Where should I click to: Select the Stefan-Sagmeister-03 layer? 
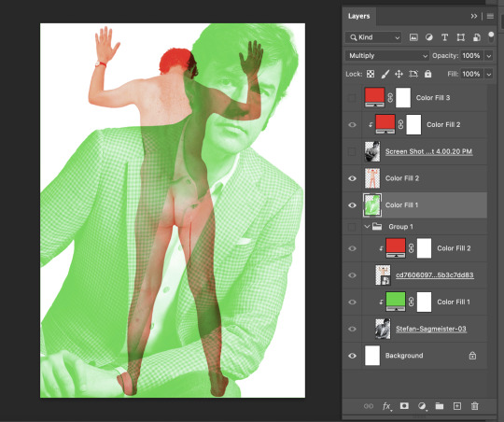pyautogui.click(x=431, y=329)
